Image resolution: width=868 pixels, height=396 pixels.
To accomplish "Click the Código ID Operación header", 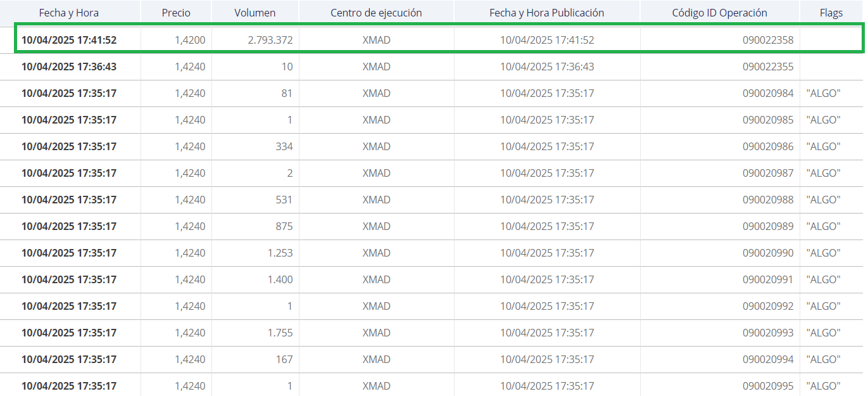I will click(720, 13).
